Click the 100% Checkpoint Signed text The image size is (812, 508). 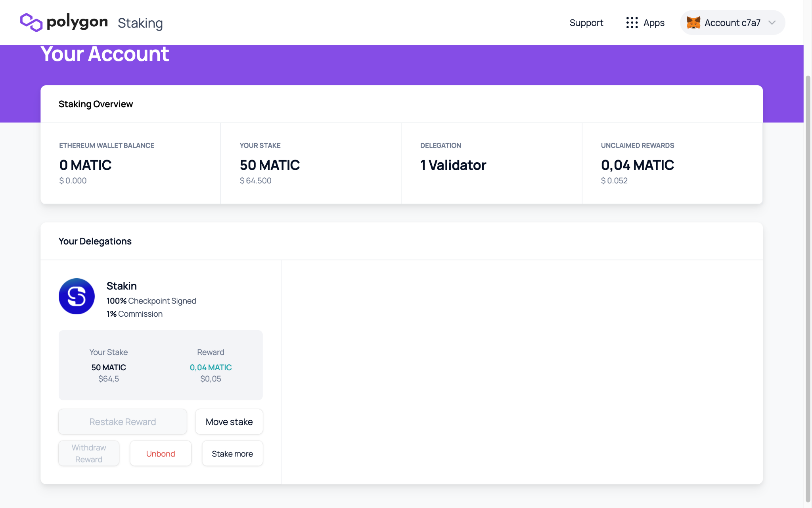click(151, 301)
